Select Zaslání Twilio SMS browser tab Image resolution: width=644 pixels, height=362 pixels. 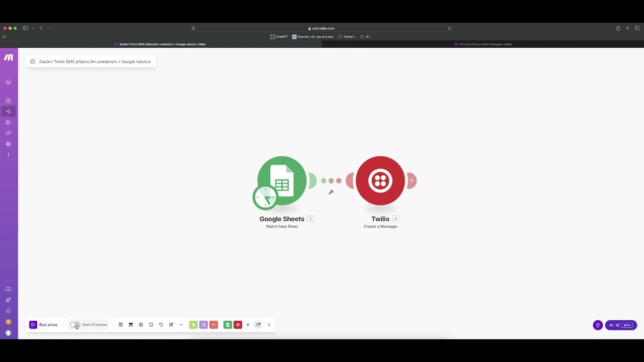(160, 44)
